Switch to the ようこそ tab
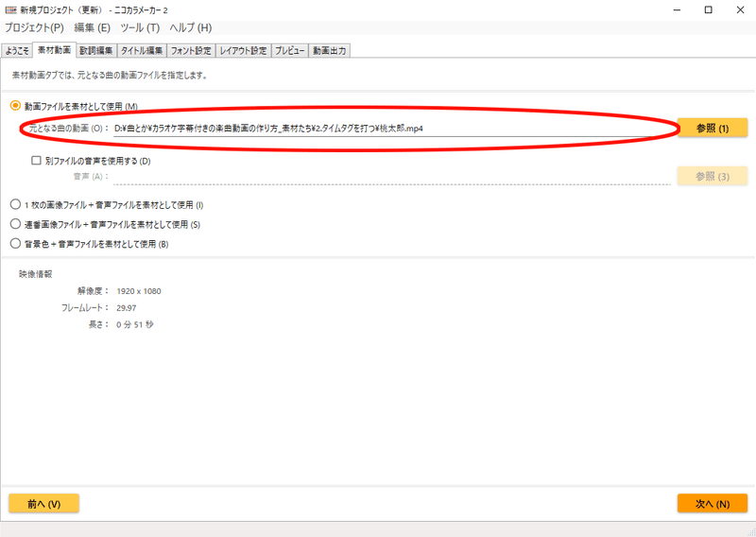 click(x=17, y=51)
